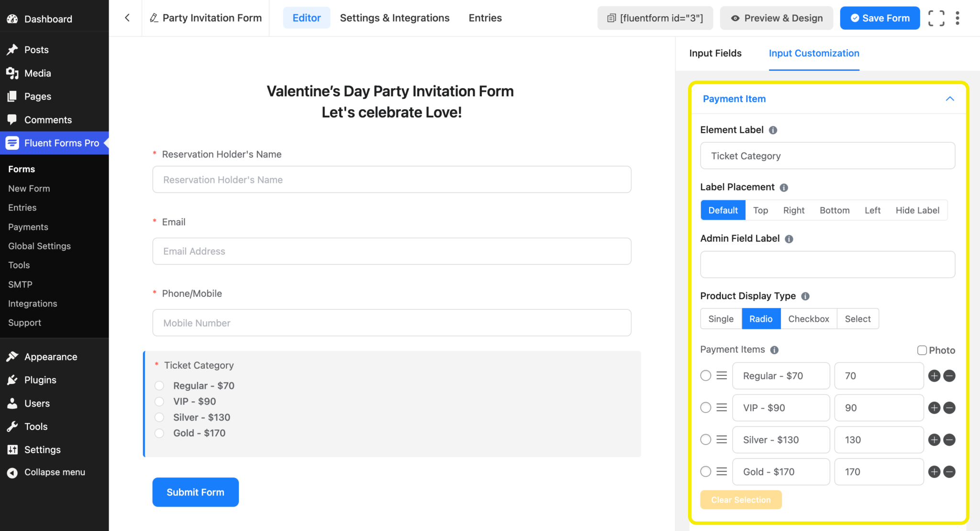
Task: Collapse the Payment Item section chevron
Action: click(x=950, y=99)
